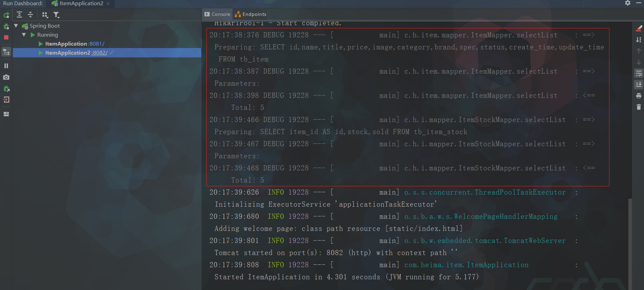Hide the Run Dashboard panel
The width and height of the screenshot is (644, 290).
pos(639,3)
